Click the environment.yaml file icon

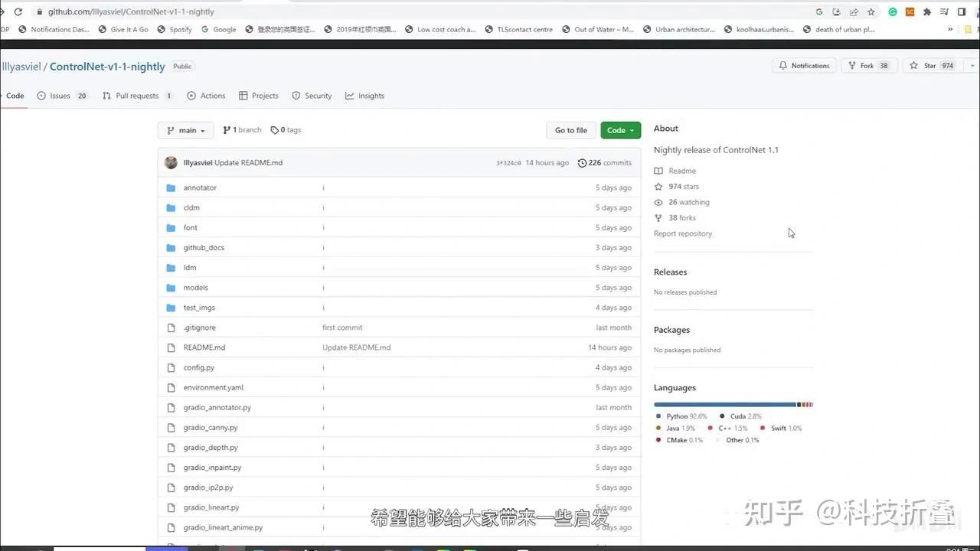[171, 387]
